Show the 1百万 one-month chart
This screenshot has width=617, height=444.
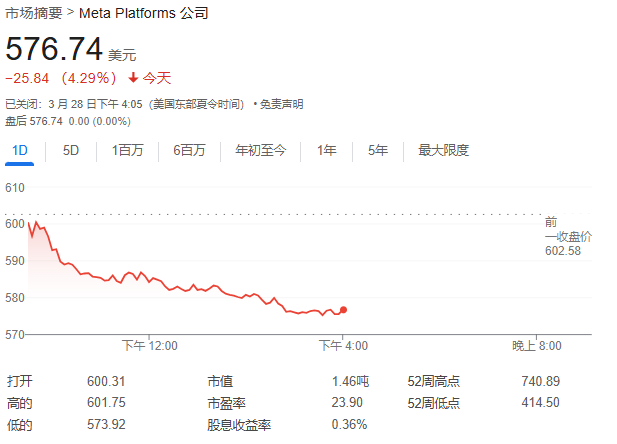[127, 151]
